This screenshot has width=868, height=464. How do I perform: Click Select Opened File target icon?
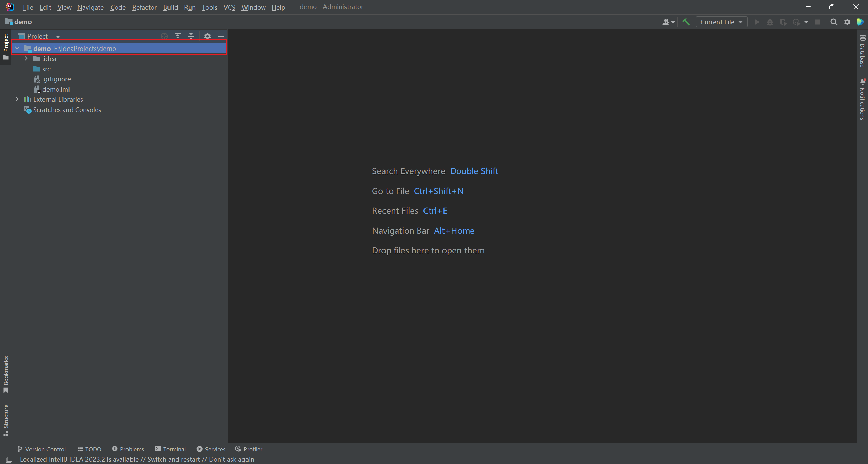(164, 36)
